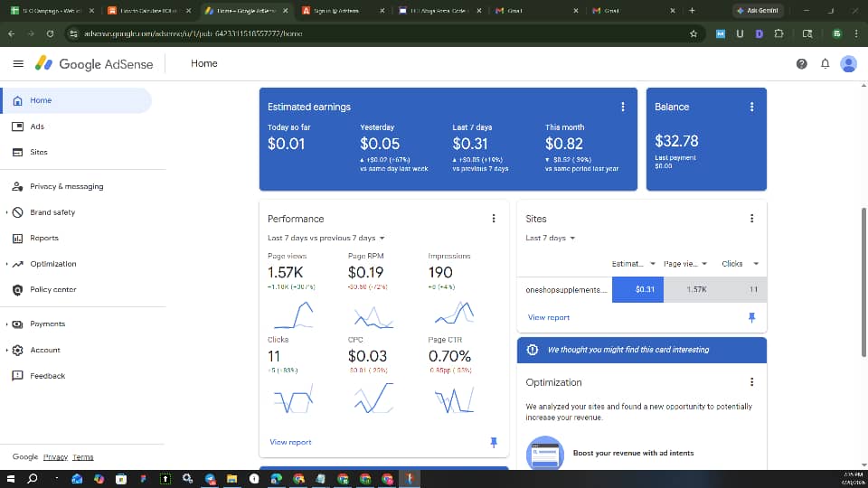
Task: Open Windows Start menu on taskbar
Action: coord(12,479)
